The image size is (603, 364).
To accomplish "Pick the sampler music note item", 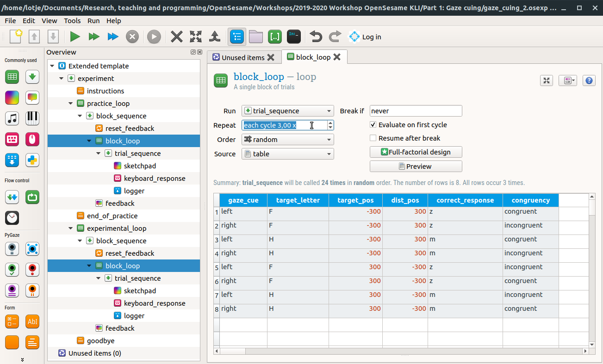I will point(12,118).
